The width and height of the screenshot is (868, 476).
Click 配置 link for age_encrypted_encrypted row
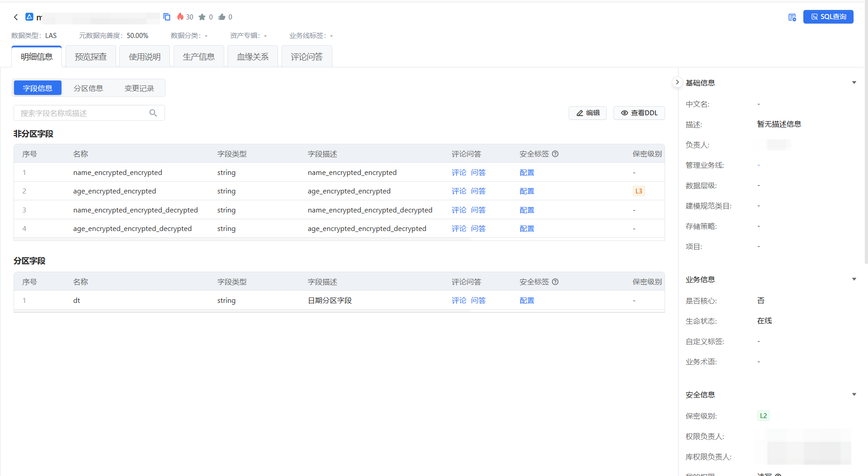[527, 191]
